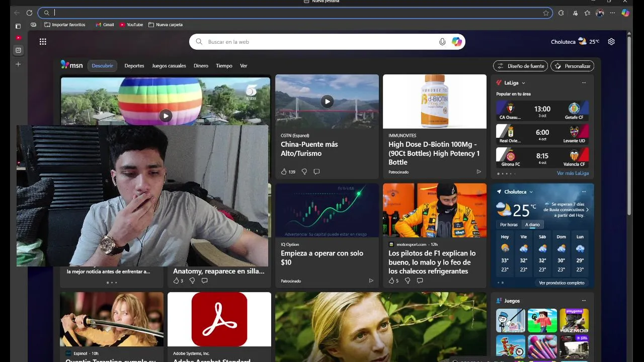Open Gmail bookmark
Viewport: 644px width, 362px height.
click(x=105, y=25)
